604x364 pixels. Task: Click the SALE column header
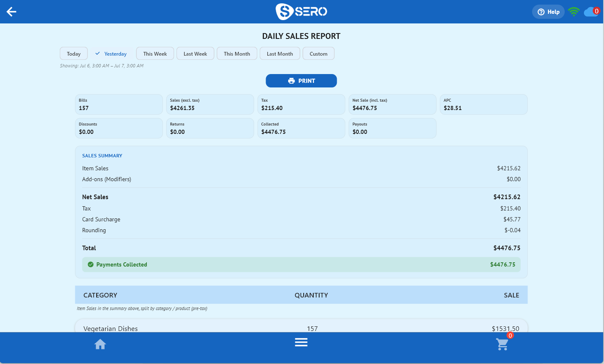click(x=512, y=295)
